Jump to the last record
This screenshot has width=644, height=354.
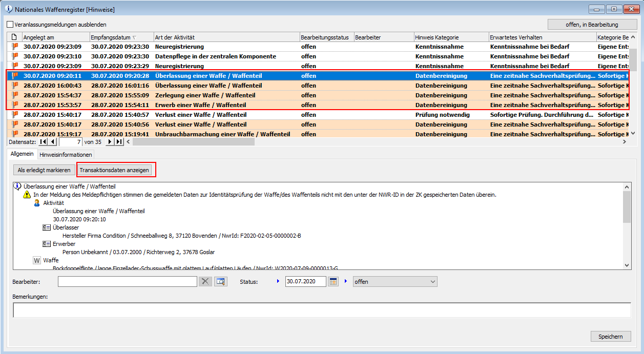point(118,142)
